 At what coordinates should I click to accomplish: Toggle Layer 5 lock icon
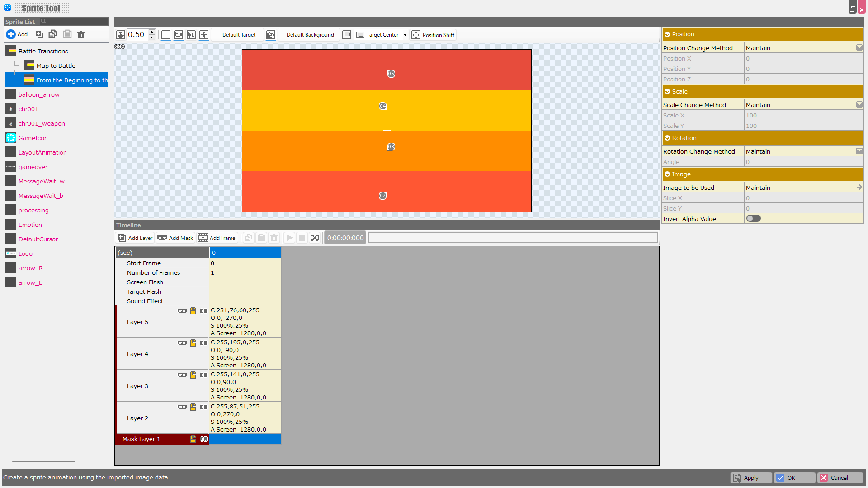click(x=193, y=311)
